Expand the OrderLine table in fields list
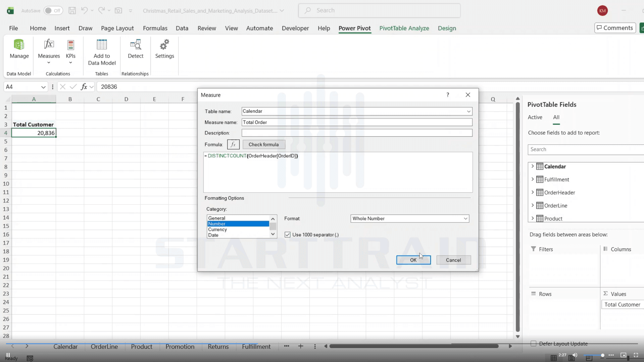644x362 pixels. coord(532,205)
